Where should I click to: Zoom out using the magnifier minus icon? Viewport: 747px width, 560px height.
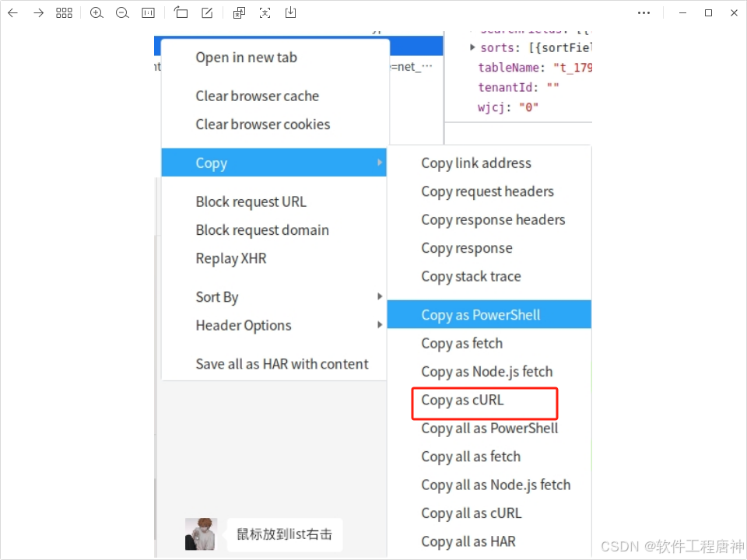(121, 12)
